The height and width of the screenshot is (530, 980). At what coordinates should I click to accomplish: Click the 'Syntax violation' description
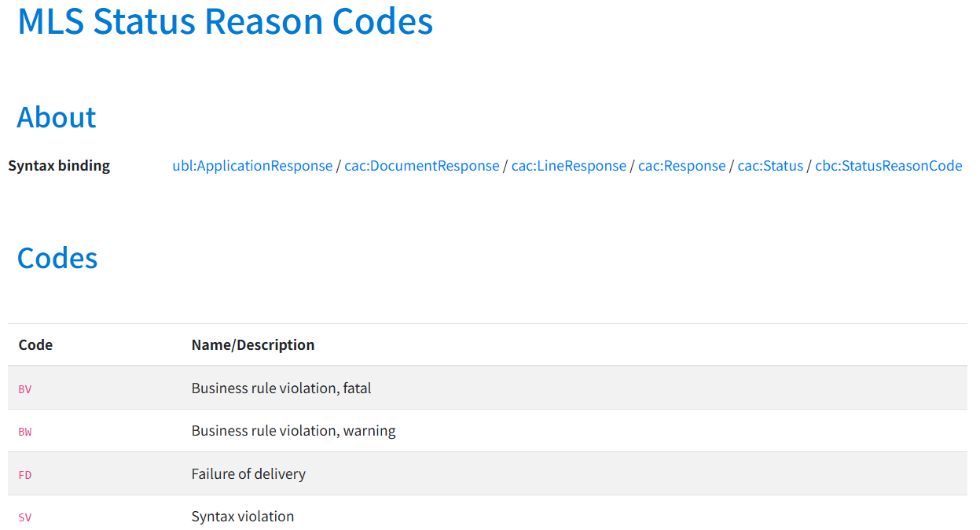(243, 517)
